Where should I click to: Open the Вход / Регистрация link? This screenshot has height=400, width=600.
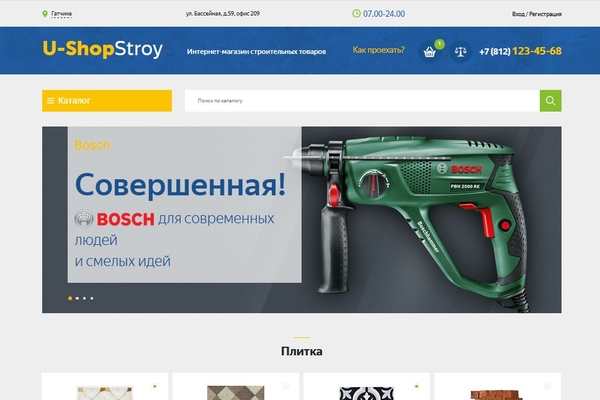pyautogui.click(x=536, y=14)
